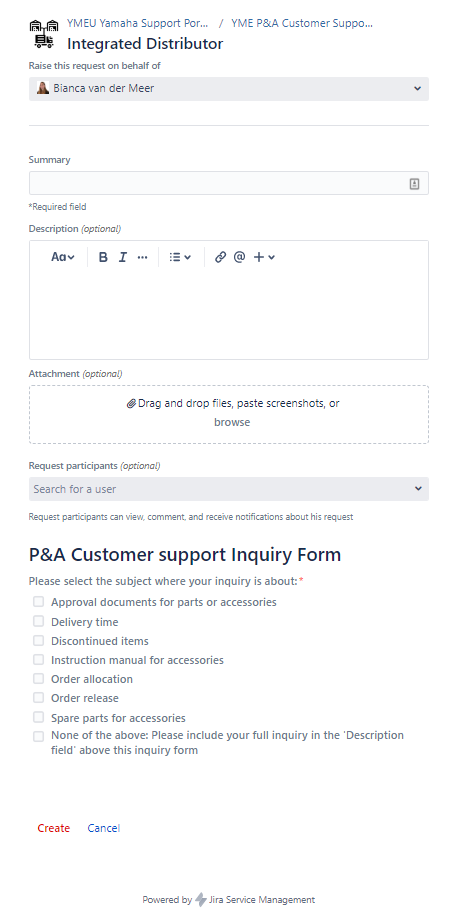Click the icon inside the Summary field
453x914 pixels.
coord(415,184)
